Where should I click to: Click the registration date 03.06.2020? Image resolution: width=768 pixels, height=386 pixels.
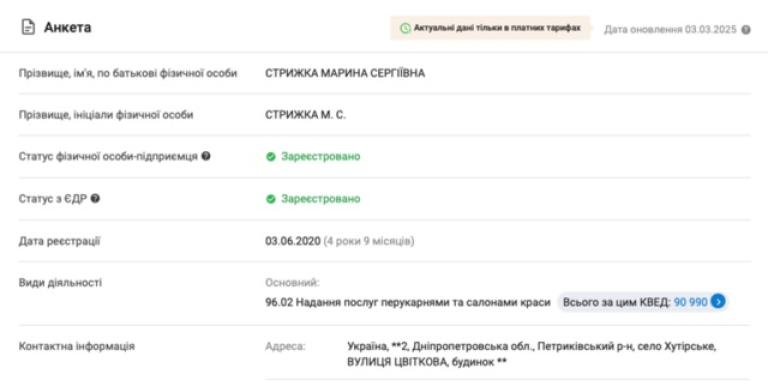[293, 241]
